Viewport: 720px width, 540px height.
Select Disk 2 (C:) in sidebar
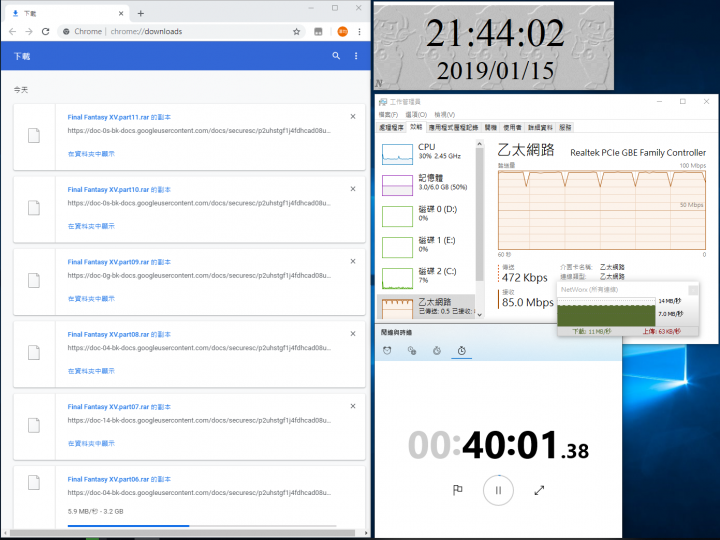(x=426, y=277)
